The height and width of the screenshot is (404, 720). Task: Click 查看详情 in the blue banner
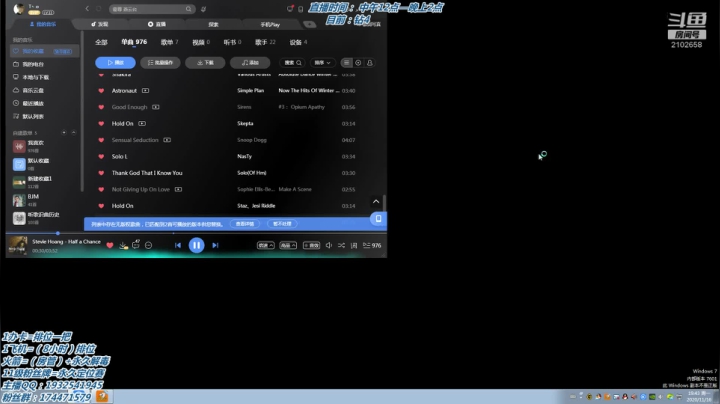(245, 224)
